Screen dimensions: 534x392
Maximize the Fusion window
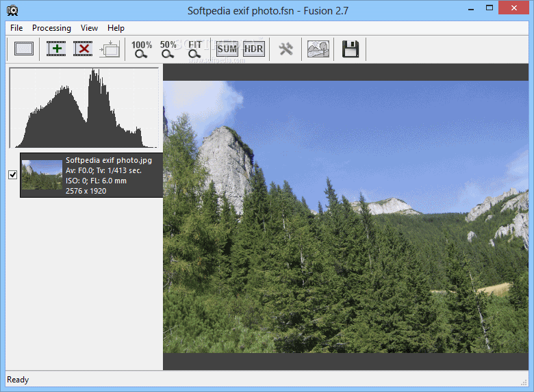489,8
